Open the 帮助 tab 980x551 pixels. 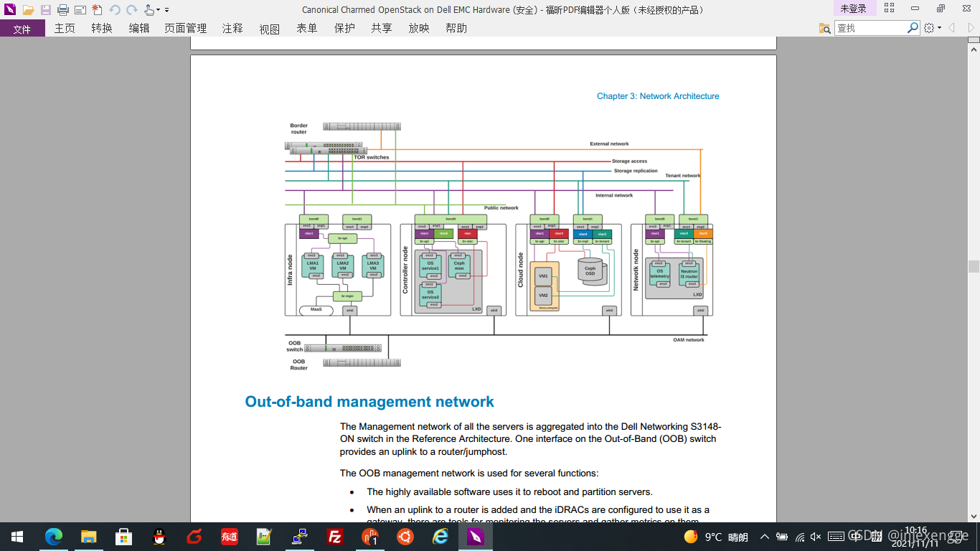point(456,29)
